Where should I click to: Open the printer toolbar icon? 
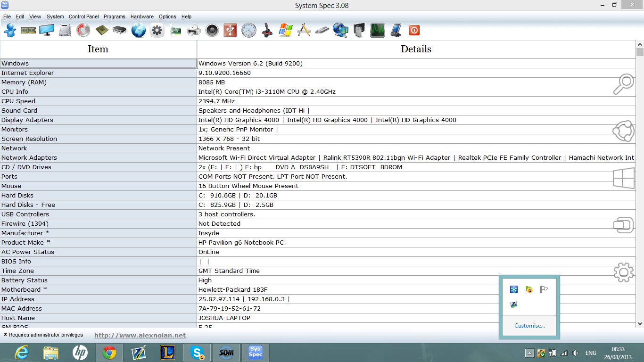194,31
